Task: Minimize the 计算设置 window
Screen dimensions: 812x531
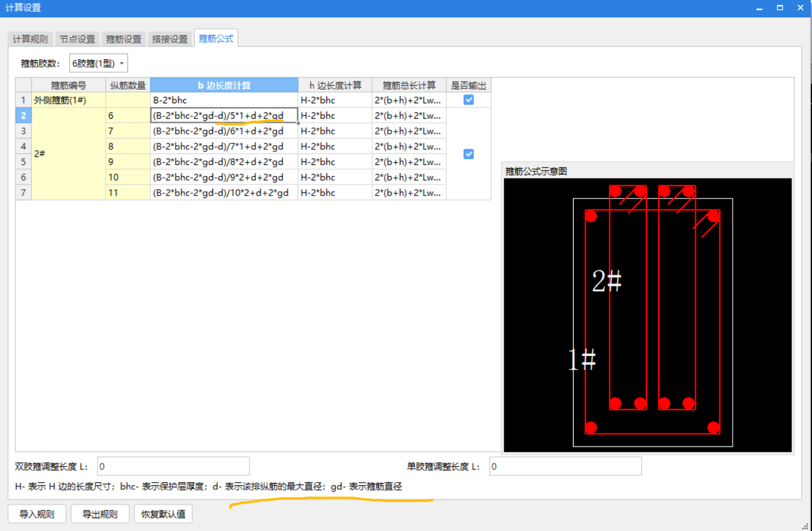Action: [759, 8]
